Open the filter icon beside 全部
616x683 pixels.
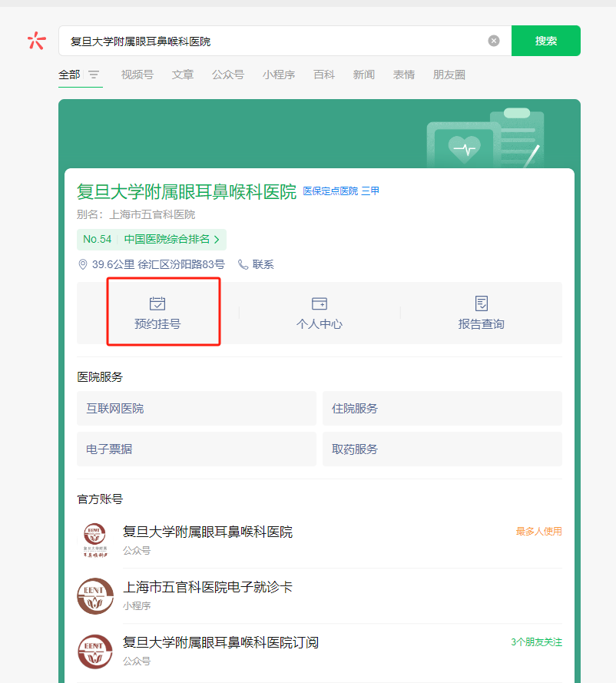pos(94,75)
